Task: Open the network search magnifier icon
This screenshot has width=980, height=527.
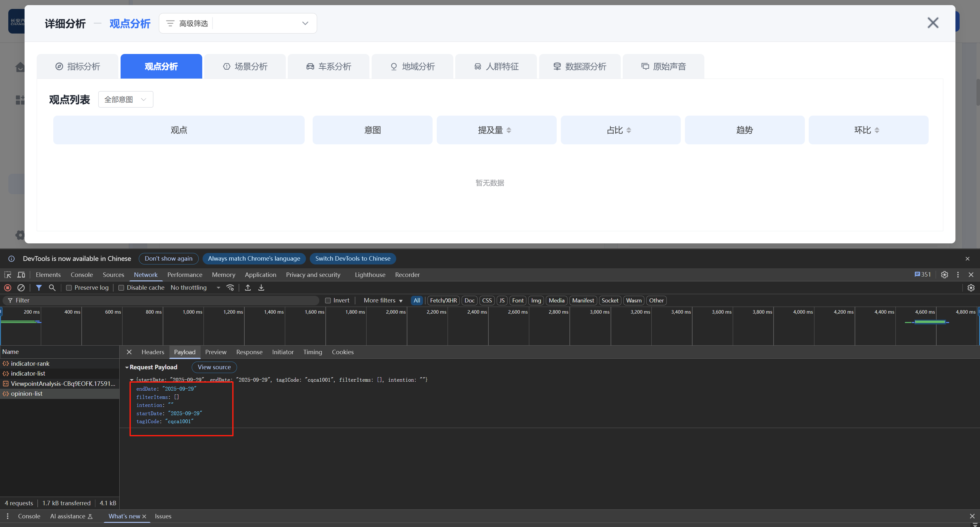Action: [x=52, y=287]
